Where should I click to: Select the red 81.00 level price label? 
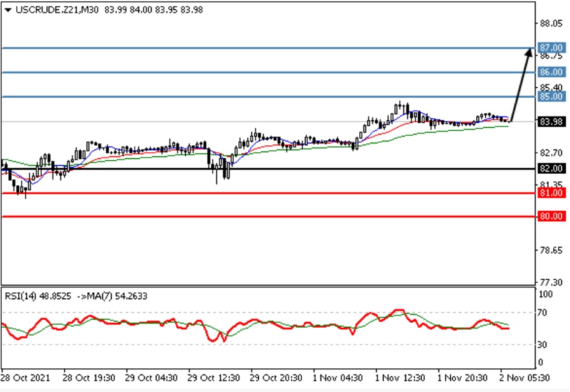coord(551,193)
